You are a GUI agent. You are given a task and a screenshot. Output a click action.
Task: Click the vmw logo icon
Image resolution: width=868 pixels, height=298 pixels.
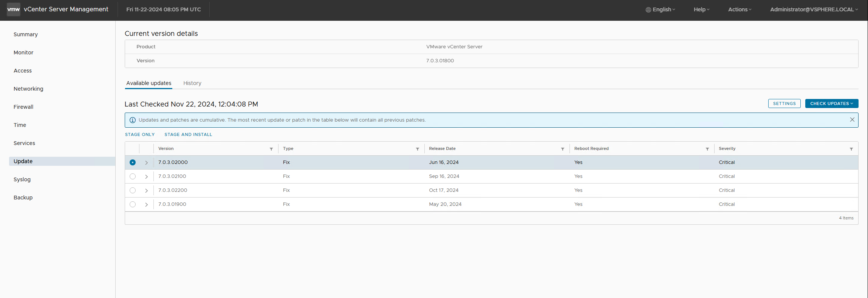[x=14, y=9]
